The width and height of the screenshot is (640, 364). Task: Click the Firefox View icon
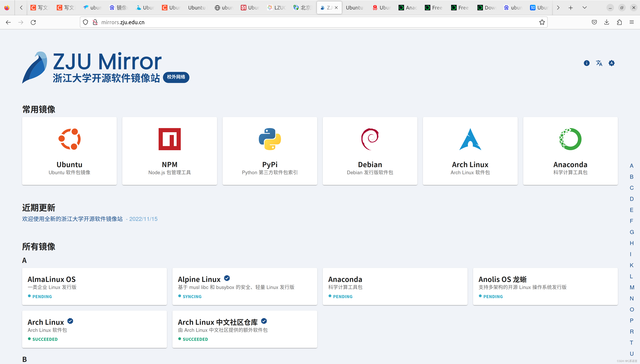click(7, 8)
